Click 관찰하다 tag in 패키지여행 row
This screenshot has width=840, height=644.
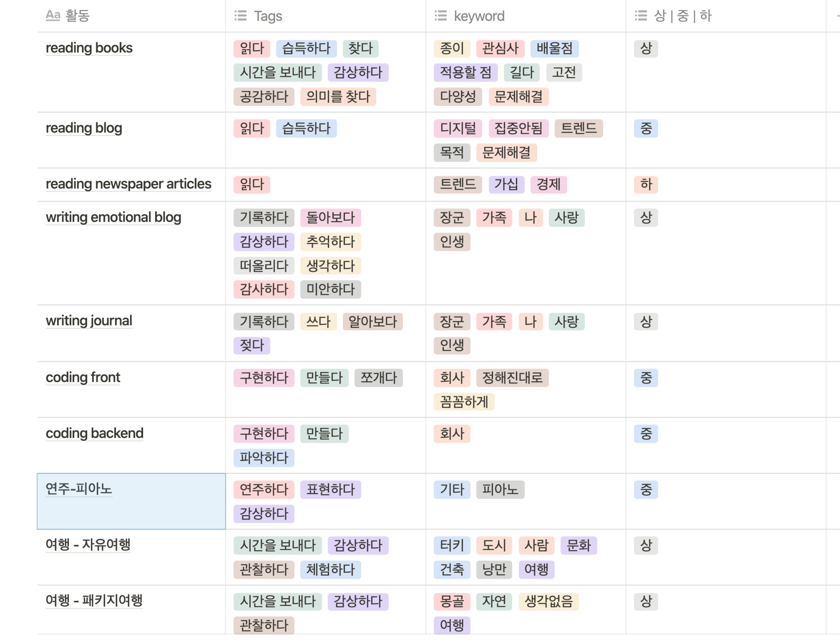[x=264, y=625]
